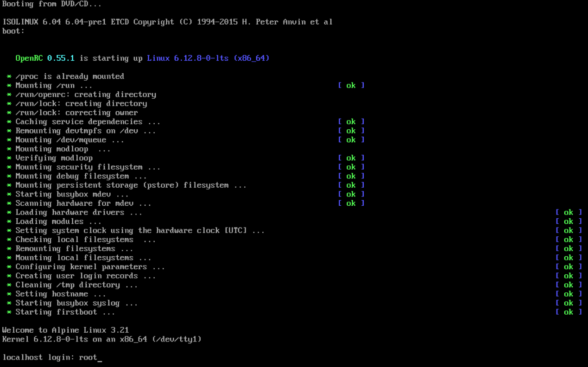Image resolution: width=588 pixels, height=367 pixels.
Task: Click ok status for Configuring kernel parameters
Action: click(569, 267)
